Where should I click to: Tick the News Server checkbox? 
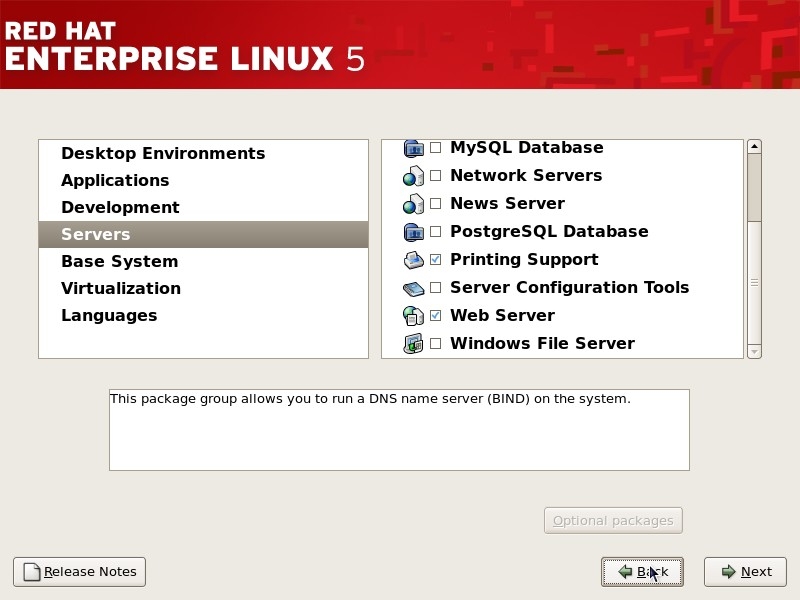click(x=436, y=204)
